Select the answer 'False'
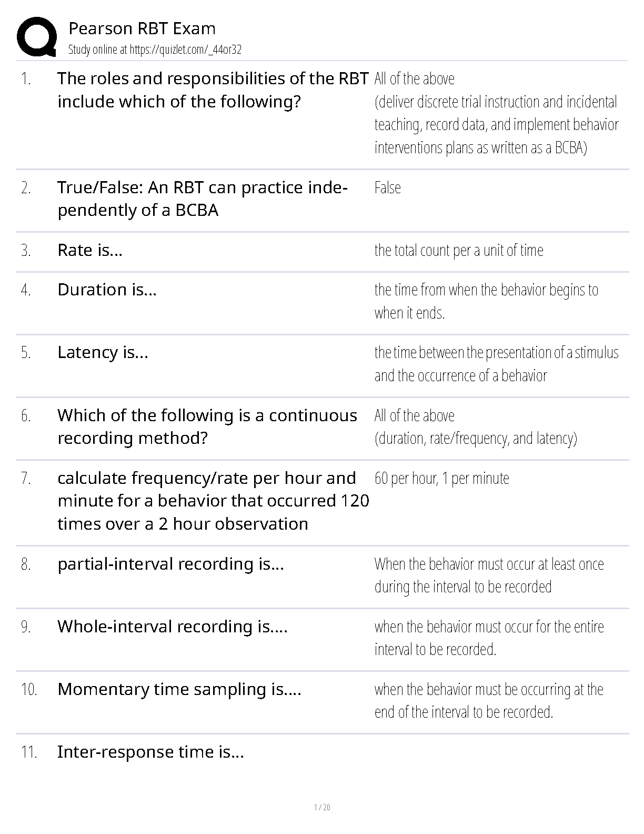The height and width of the screenshot is (834, 644). 388,188
